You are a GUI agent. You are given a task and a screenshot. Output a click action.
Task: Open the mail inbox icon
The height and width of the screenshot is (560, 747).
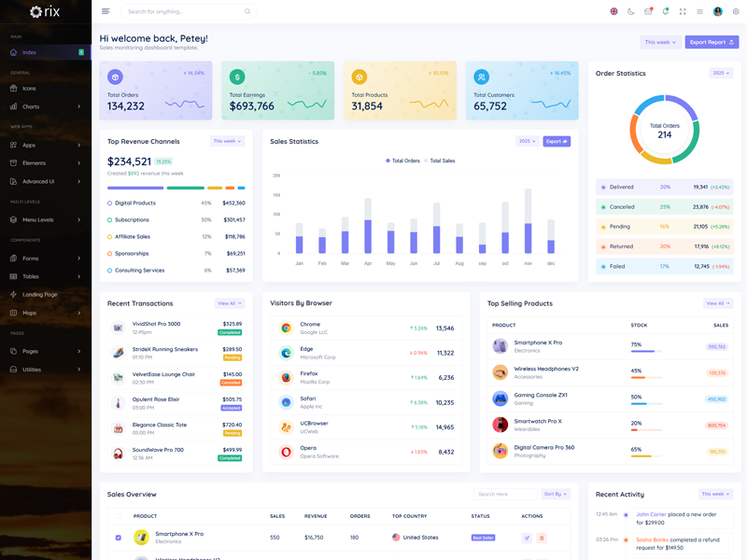[648, 12]
